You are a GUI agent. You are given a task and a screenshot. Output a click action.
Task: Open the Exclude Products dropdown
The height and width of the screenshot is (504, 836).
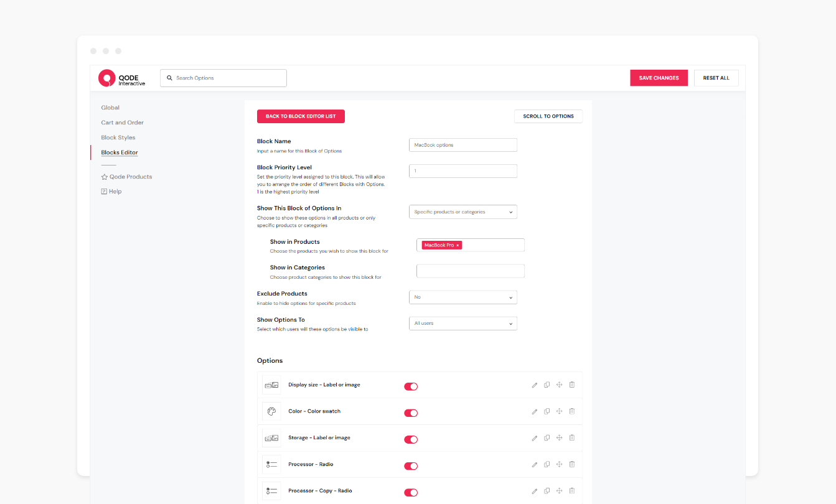[x=463, y=297]
